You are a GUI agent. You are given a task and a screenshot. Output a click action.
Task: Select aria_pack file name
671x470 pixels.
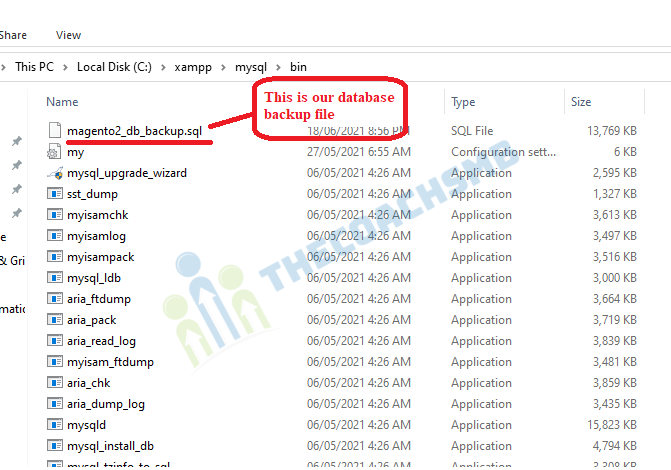92,320
